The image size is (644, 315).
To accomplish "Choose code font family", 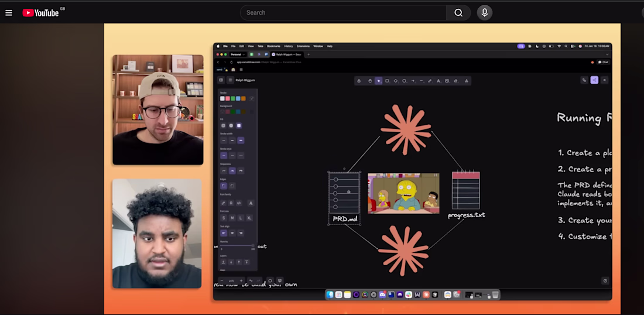I will tap(239, 203).
